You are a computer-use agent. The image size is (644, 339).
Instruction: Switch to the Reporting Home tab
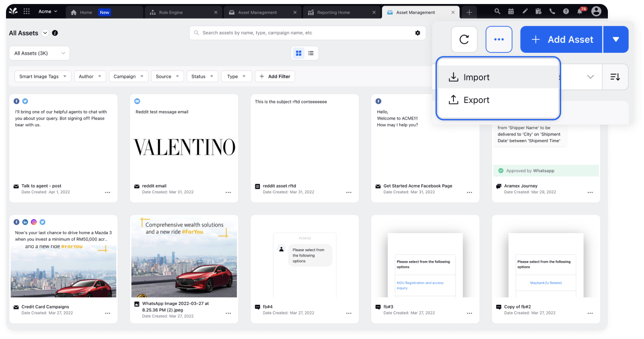click(342, 11)
